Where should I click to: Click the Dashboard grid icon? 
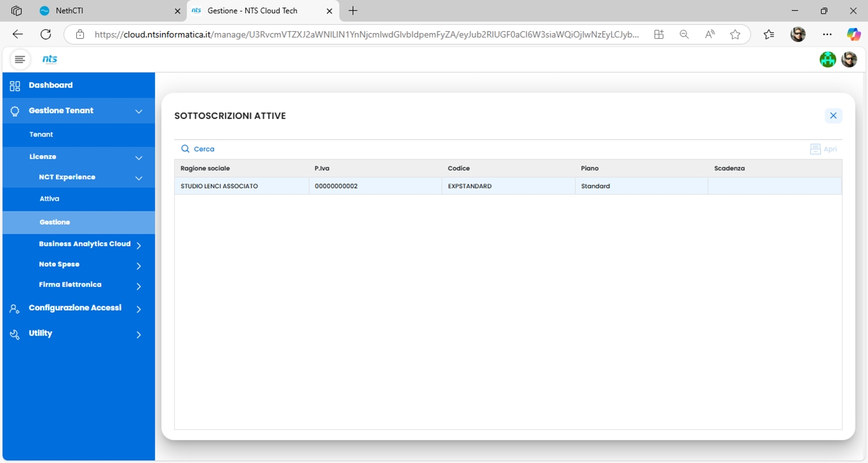click(x=15, y=86)
